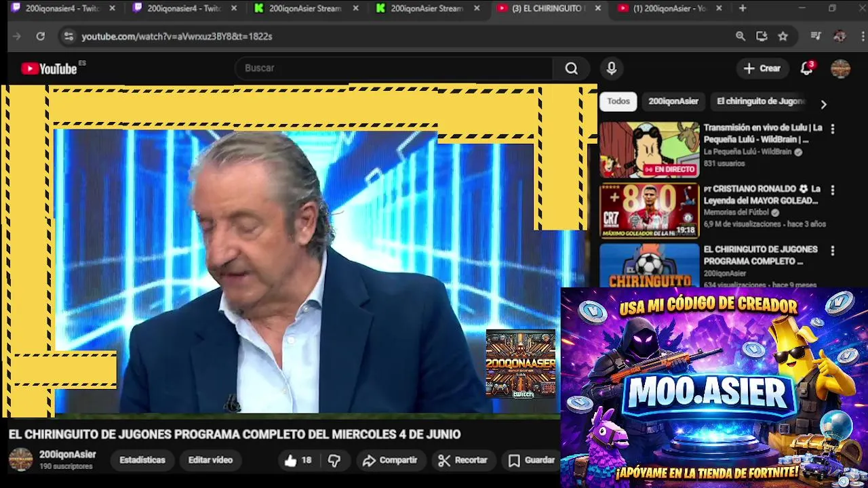The image size is (868, 488).
Task: Open the browser media controls icon
Action: pos(816,37)
